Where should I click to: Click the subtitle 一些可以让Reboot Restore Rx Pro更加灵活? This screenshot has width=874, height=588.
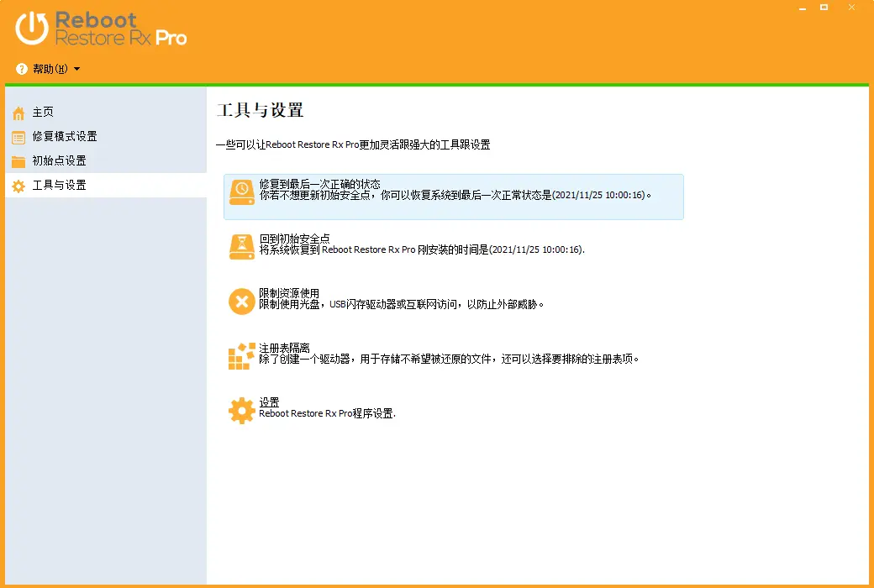(x=354, y=145)
